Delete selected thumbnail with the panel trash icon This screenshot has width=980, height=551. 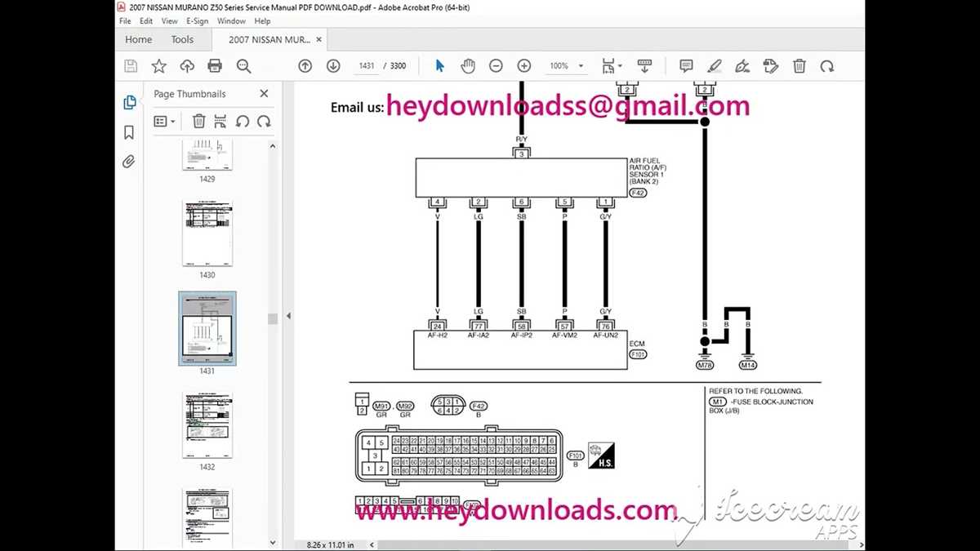pyautogui.click(x=198, y=122)
